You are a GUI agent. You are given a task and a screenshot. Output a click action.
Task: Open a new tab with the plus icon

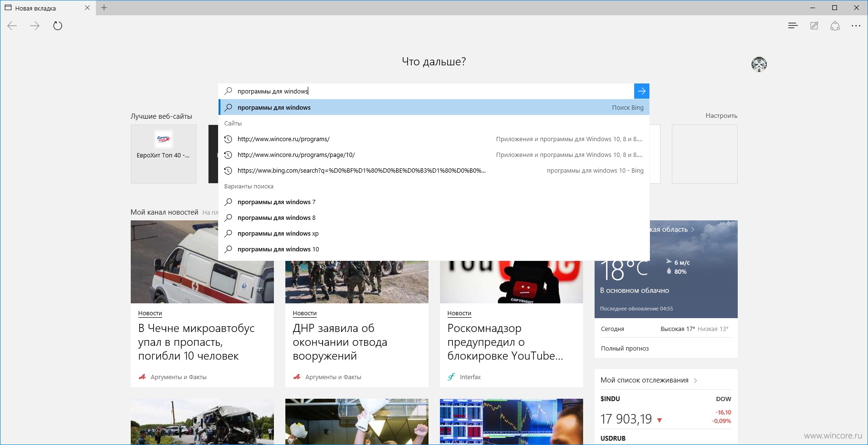tap(104, 8)
